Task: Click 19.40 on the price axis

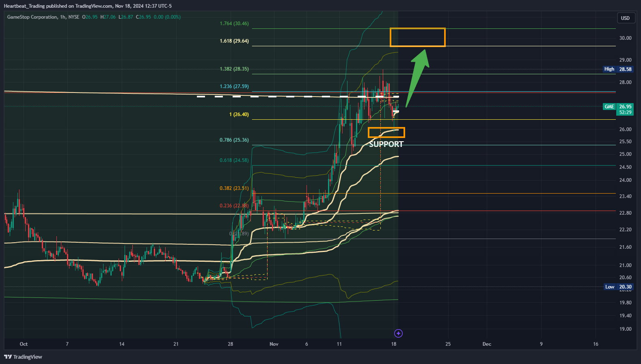Action: pos(625,316)
